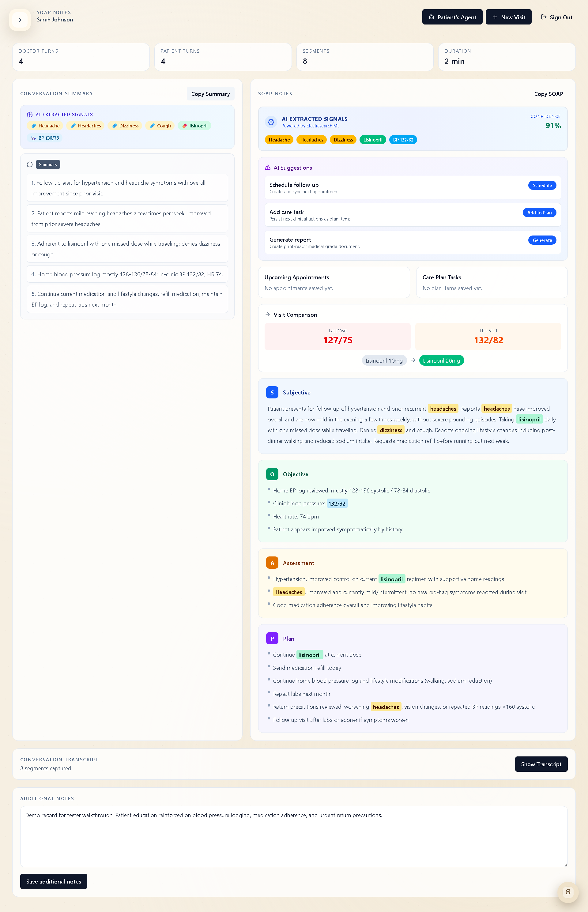588x912 pixels.
Task: Click the Subjective S badge icon
Action: click(x=272, y=392)
